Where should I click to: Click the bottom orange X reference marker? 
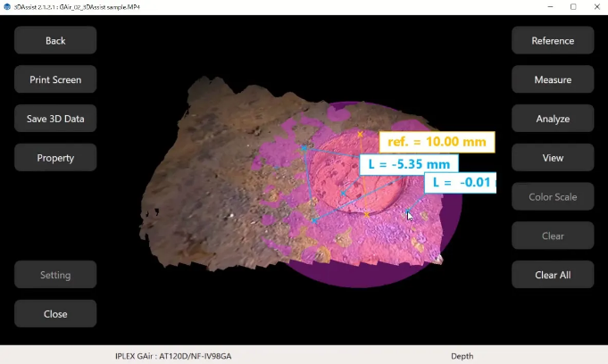(x=367, y=214)
